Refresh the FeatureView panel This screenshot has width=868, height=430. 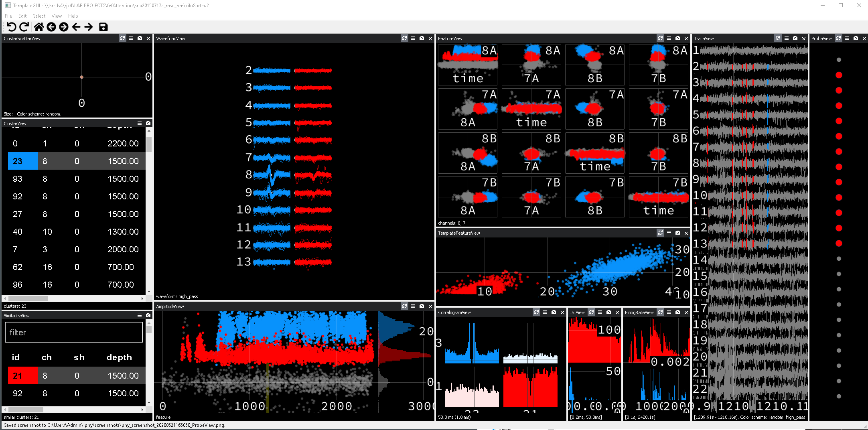660,38
